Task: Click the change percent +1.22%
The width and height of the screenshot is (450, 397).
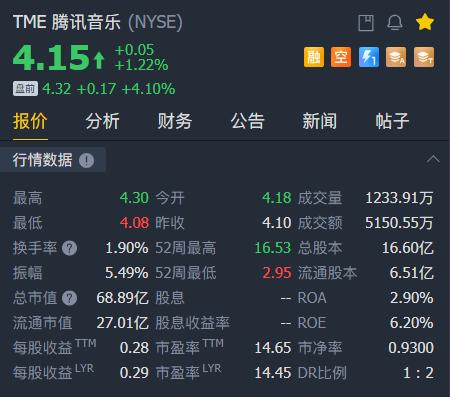Action: [141, 65]
